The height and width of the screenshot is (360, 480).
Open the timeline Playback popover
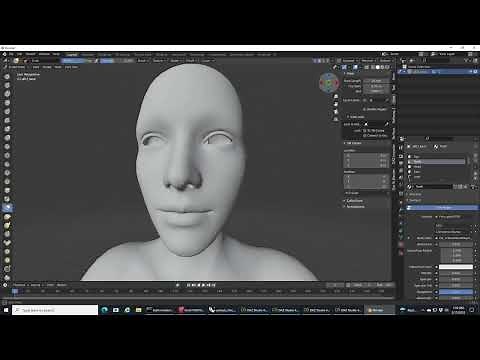tap(21, 285)
